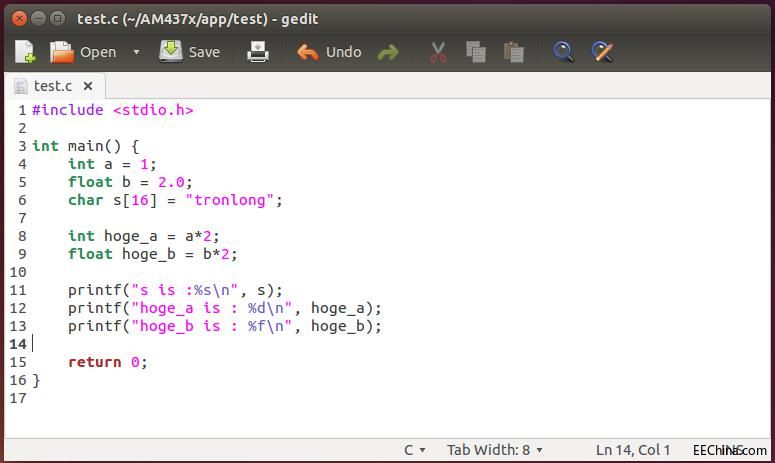Image resolution: width=775 pixels, height=463 pixels.
Task: Close the test.c tab
Action: tap(88, 86)
